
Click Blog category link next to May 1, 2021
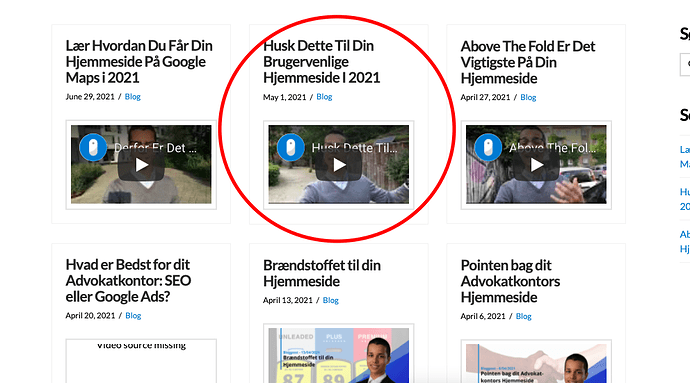point(324,96)
